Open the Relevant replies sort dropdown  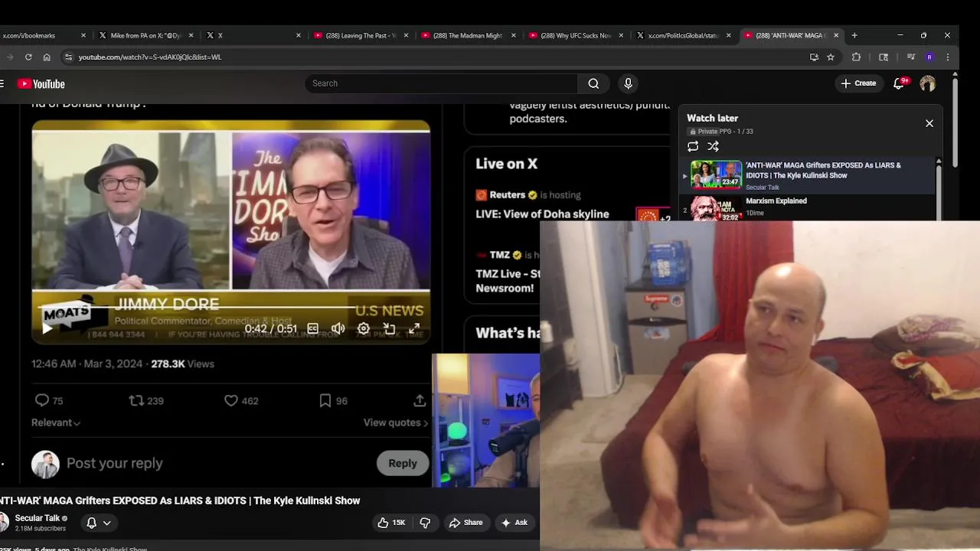[55, 422]
